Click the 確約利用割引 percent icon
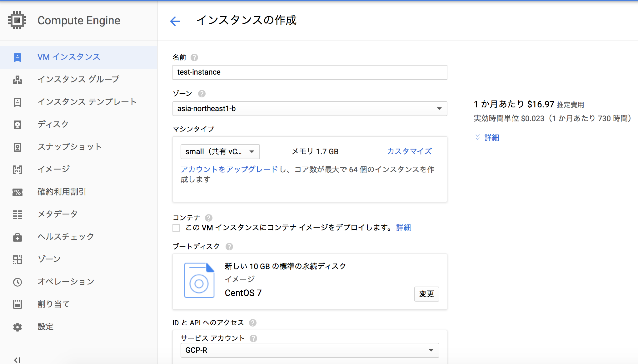638x364 pixels. (17, 192)
